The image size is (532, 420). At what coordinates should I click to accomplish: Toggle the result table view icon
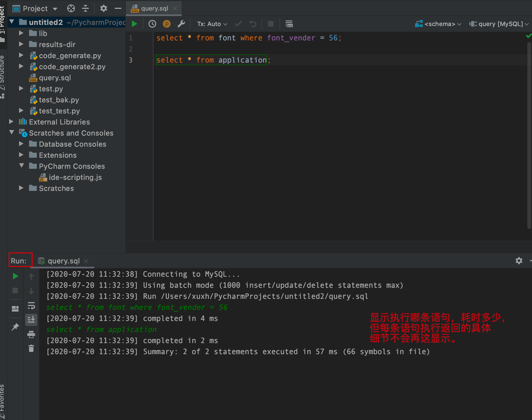point(289,24)
